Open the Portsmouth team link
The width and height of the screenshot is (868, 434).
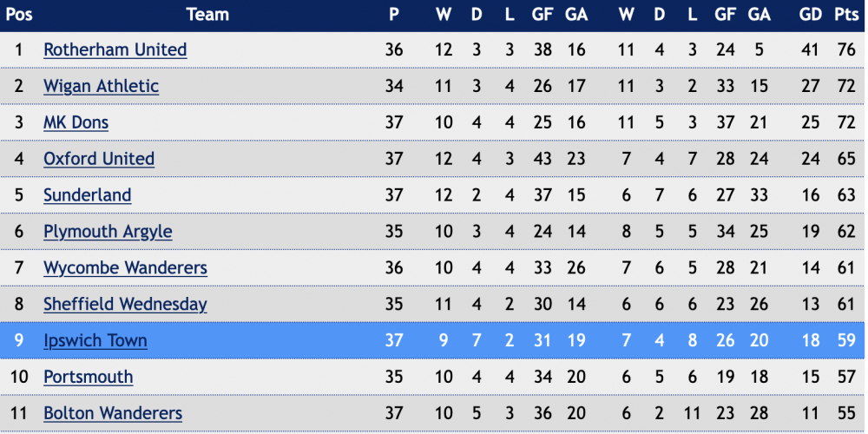89,377
